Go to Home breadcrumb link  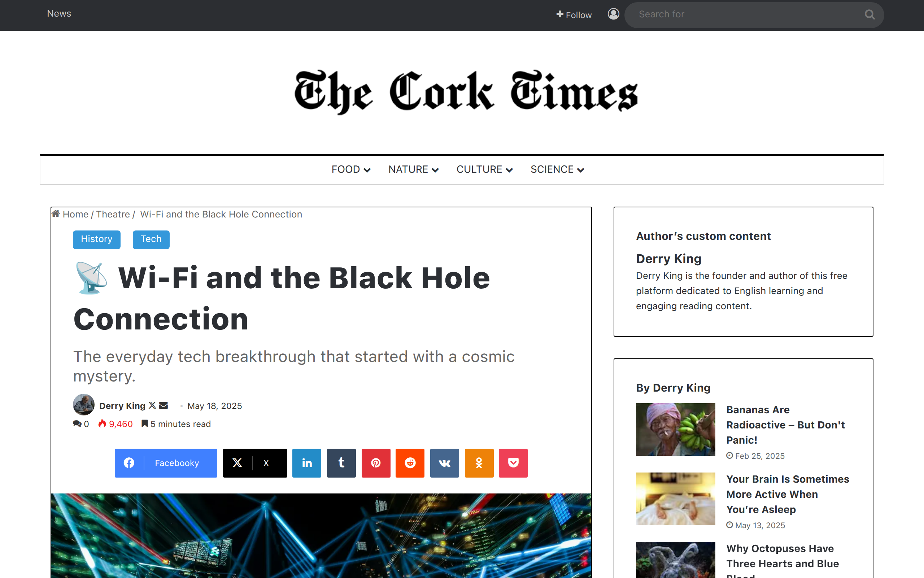pos(75,214)
